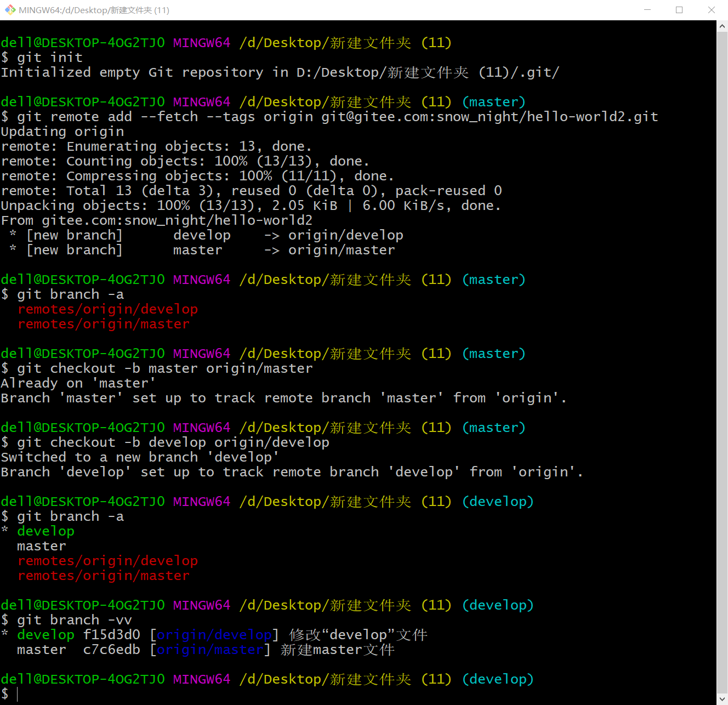Click commit hash 'f15d3d0'
728x705 pixels.
click(112, 635)
